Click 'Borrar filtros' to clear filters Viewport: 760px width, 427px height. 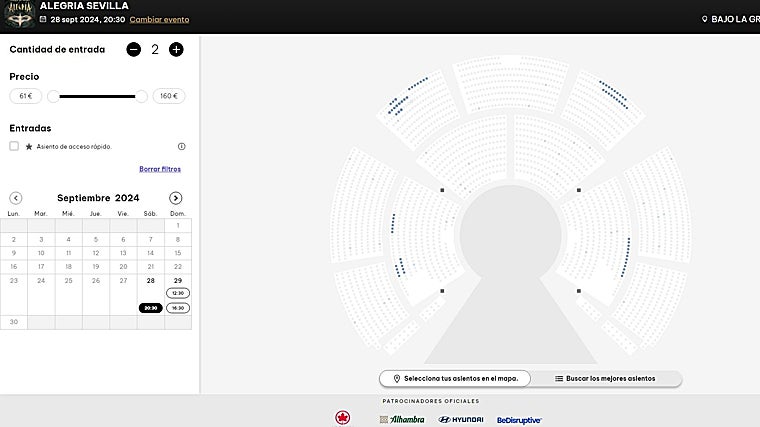(x=160, y=169)
